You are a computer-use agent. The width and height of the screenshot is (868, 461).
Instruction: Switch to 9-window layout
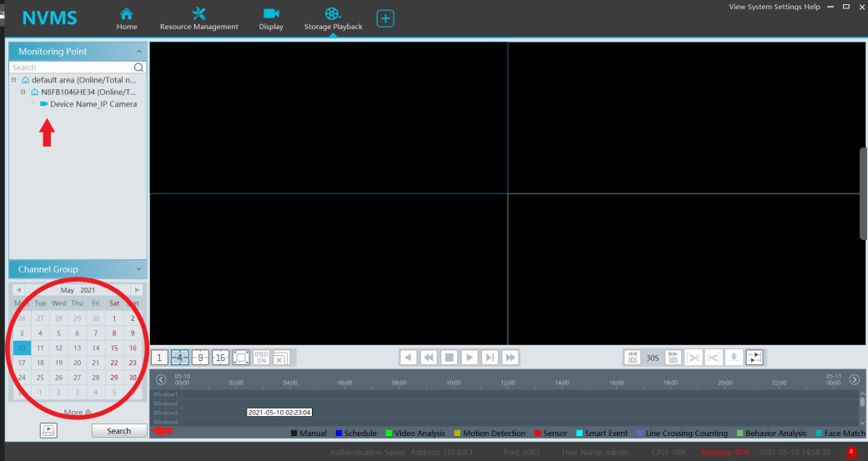[x=200, y=358]
